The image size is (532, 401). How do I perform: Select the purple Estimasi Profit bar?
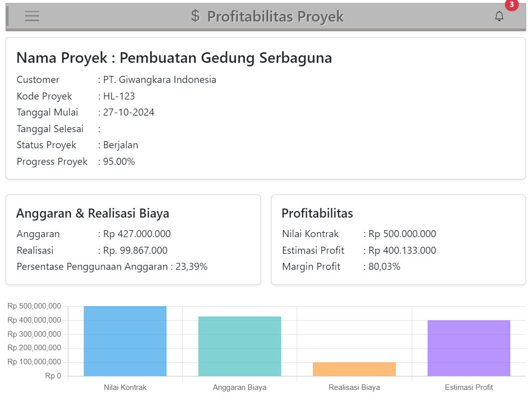coord(469,348)
